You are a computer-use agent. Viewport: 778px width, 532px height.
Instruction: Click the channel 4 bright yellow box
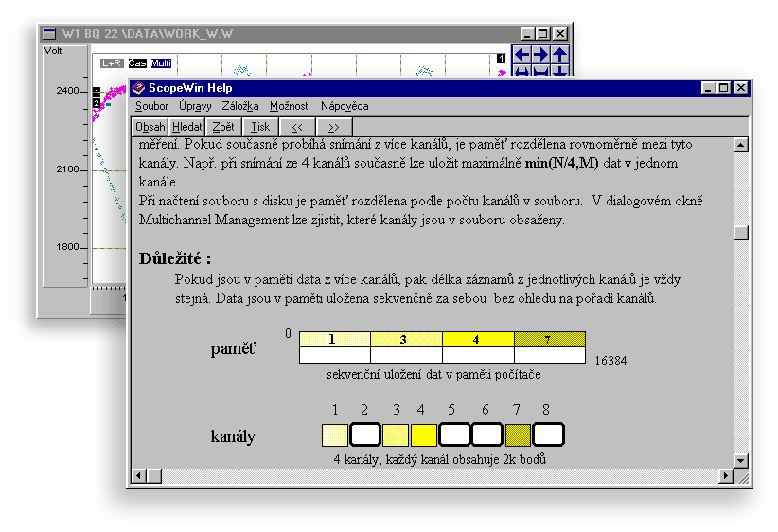pos(424,435)
